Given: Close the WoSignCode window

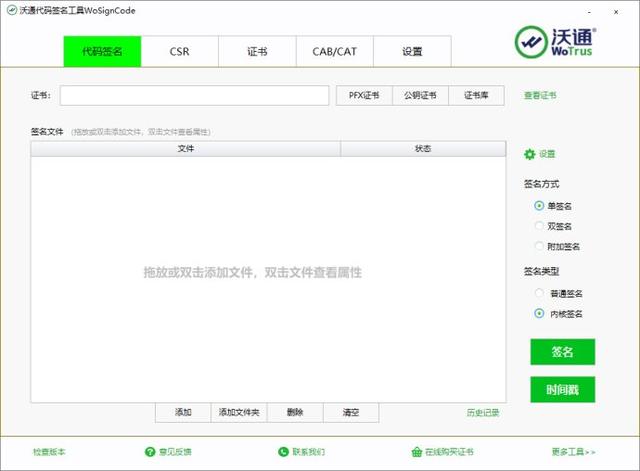Looking at the screenshot, I should pos(616,12).
